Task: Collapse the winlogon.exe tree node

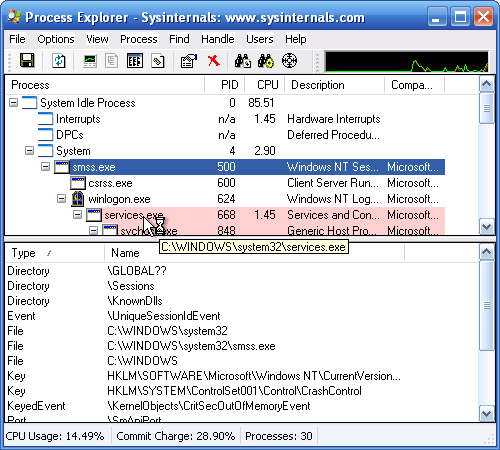Action: 61,199
